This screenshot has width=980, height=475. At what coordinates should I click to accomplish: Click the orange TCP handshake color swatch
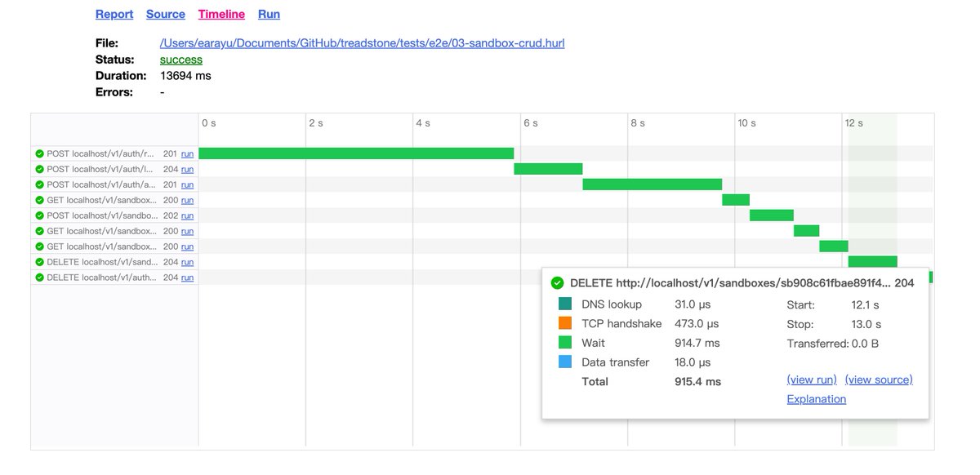pyautogui.click(x=565, y=323)
